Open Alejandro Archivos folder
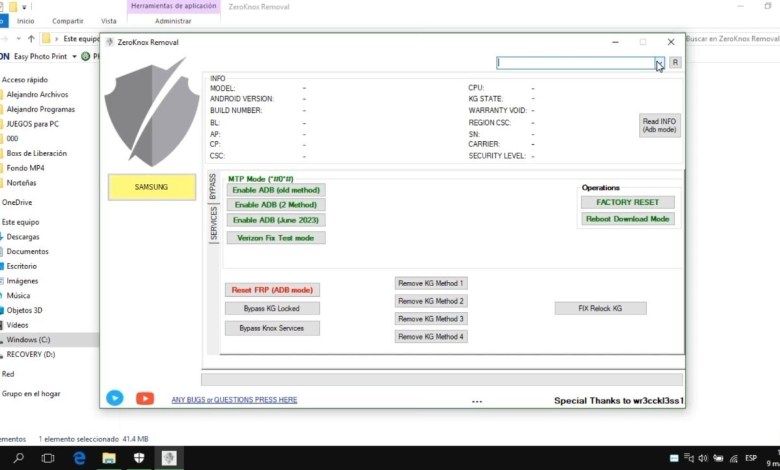This screenshot has height=470, width=780. click(37, 94)
